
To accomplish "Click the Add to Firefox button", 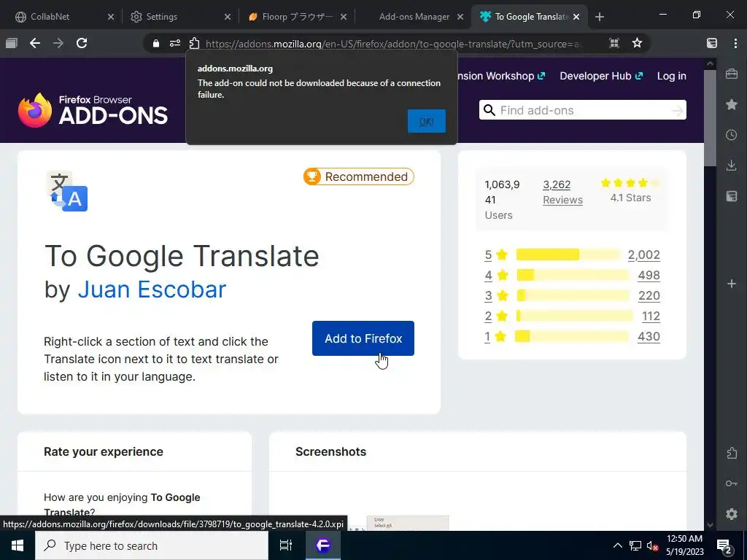I will pos(363,338).
